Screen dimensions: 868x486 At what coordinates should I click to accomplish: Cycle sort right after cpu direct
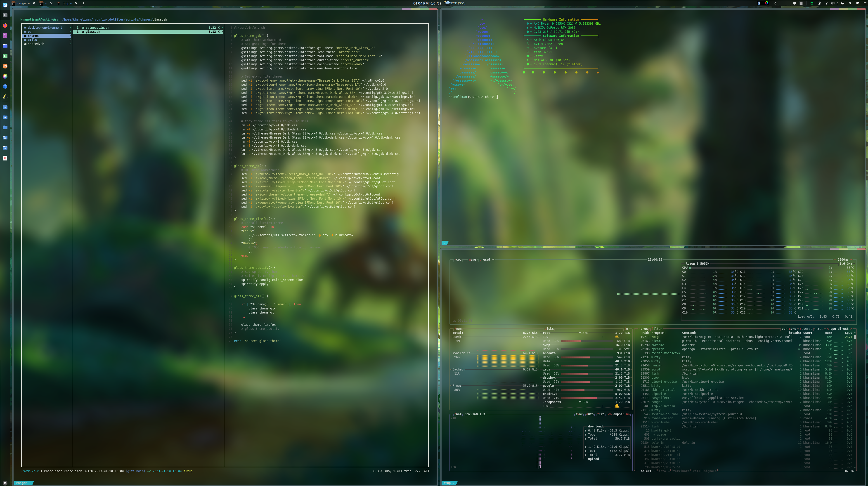851,329
